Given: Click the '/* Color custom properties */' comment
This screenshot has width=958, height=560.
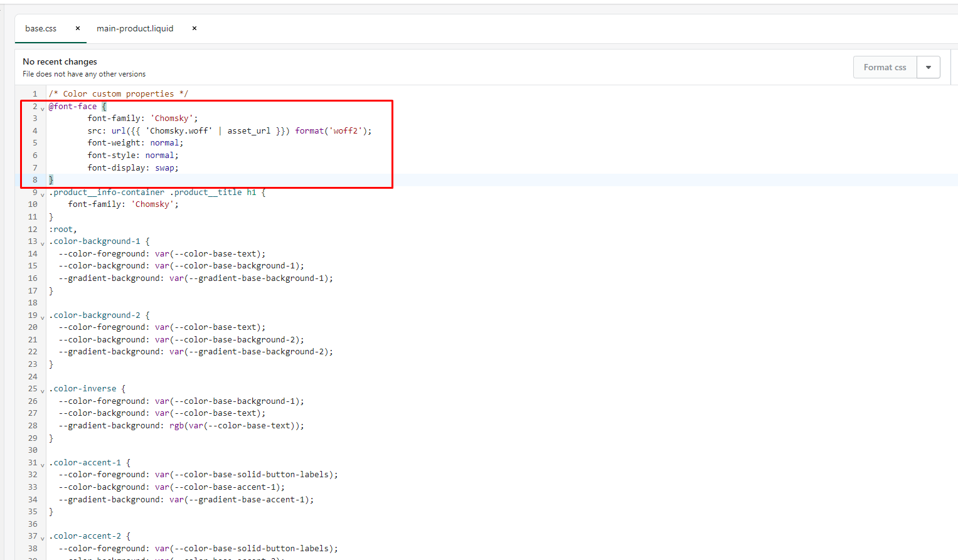Looking at the screenshot, I should (119, 93).
